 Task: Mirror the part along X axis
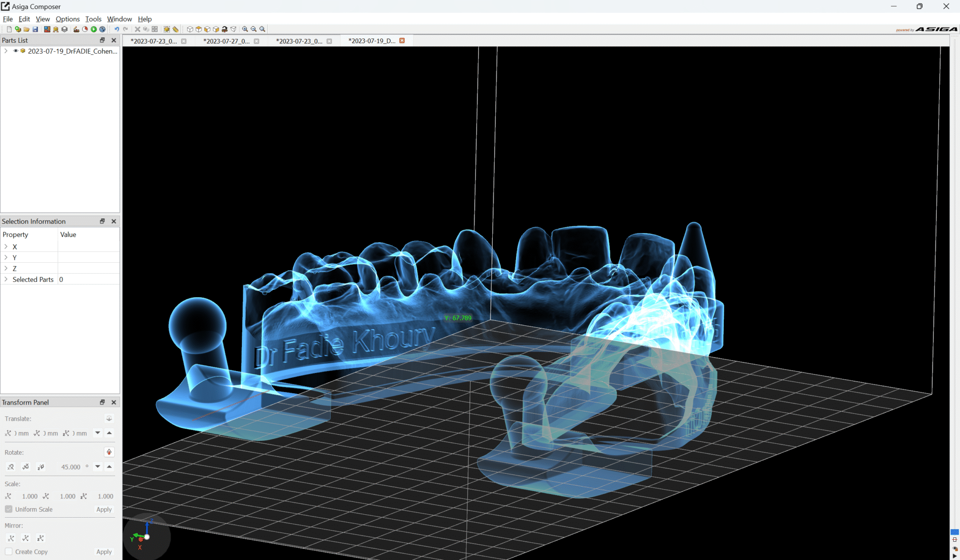click(x=11, y=538)
